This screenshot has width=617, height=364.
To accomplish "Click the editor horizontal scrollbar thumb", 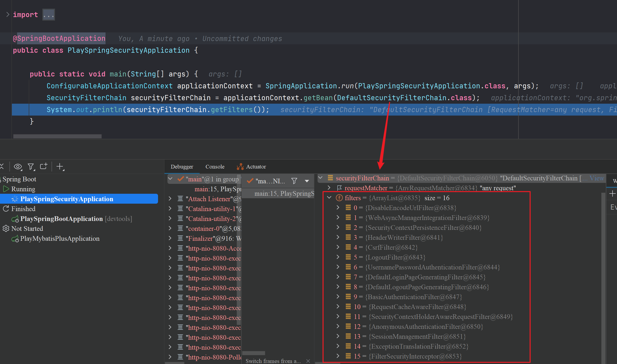I will click(x=57, y=137).
